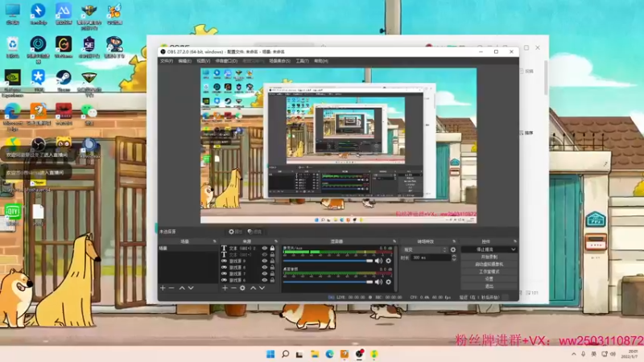Open transition properties gear icon
Image resolution: width=644 pixels, height=362 pixels.
[x=453, y=249]
